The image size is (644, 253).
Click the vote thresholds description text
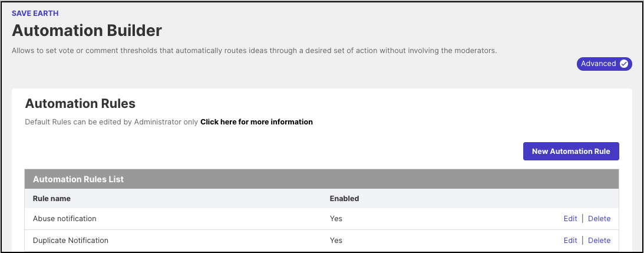point(254,51)
